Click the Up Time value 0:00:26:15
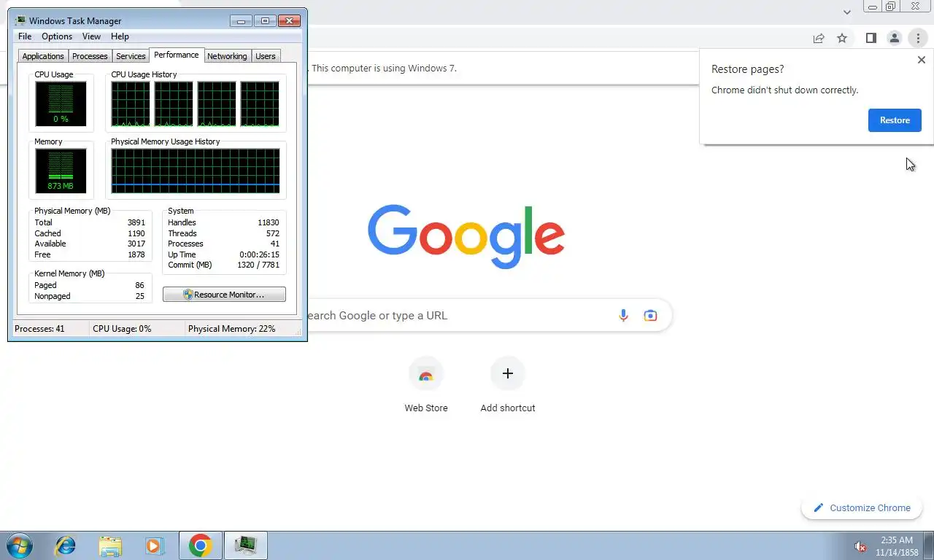 (x=259, y=254)
